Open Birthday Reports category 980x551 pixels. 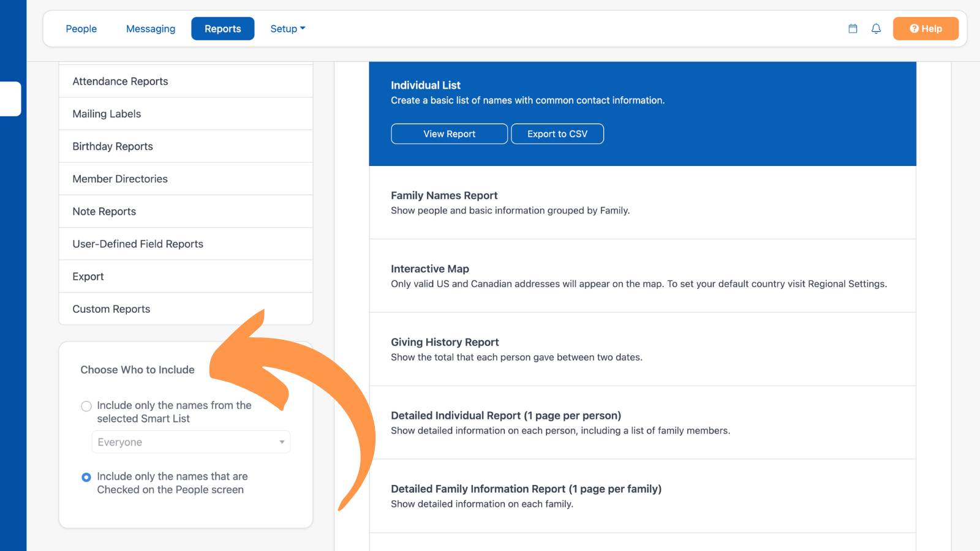tap(186, 146)
